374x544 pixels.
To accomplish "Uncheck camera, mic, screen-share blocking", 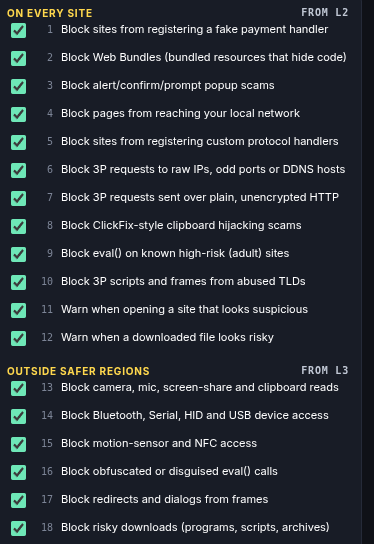I will pos(18,388).
